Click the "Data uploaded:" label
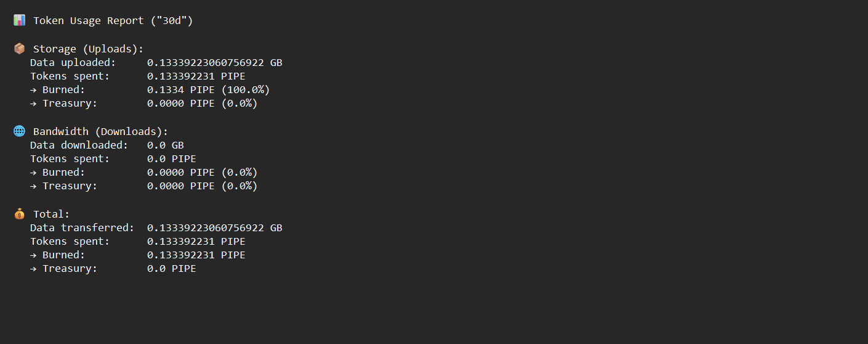The height and width of the screenshot is (344, 868). pos(73,63)
